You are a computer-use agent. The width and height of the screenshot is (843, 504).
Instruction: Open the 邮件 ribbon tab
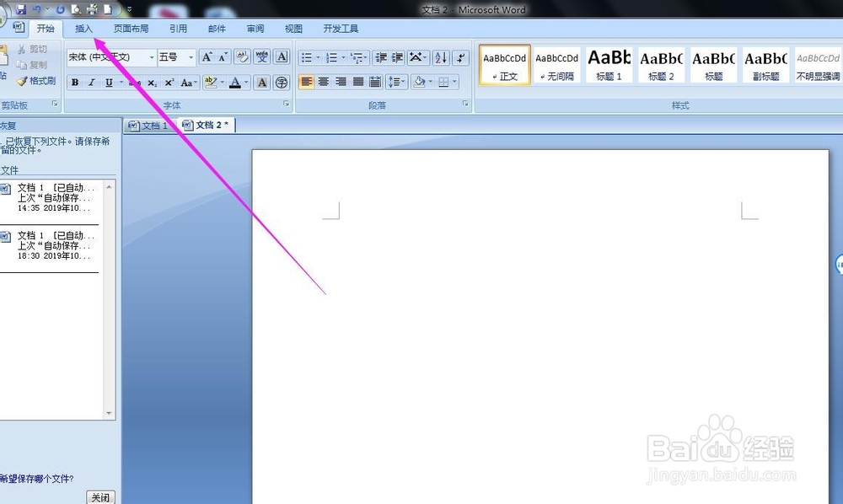[217, 29]
